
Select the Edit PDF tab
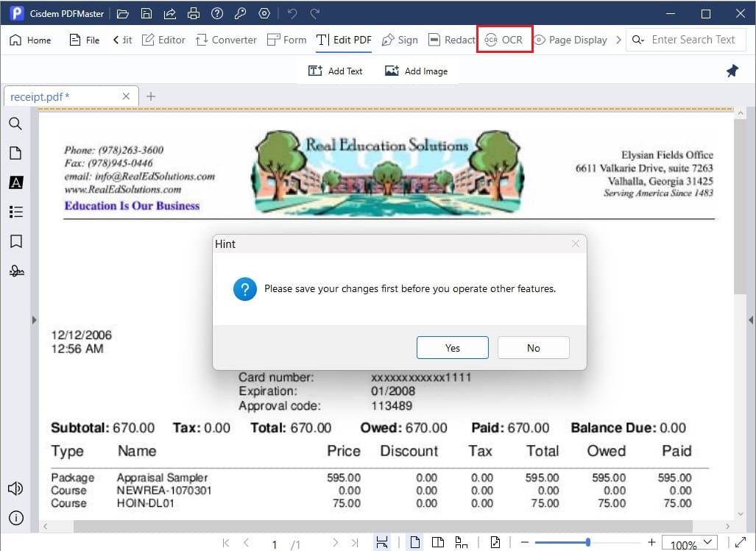pos(345,40)
